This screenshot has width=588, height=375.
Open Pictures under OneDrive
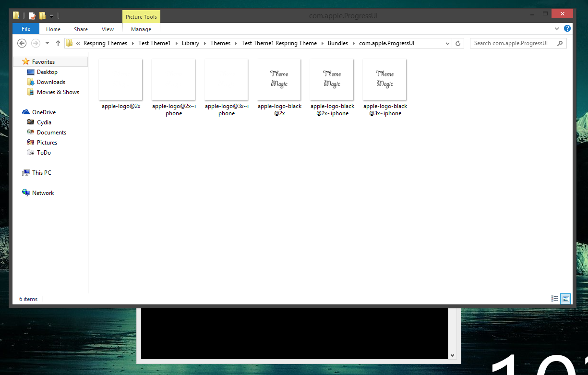(47, 143)
